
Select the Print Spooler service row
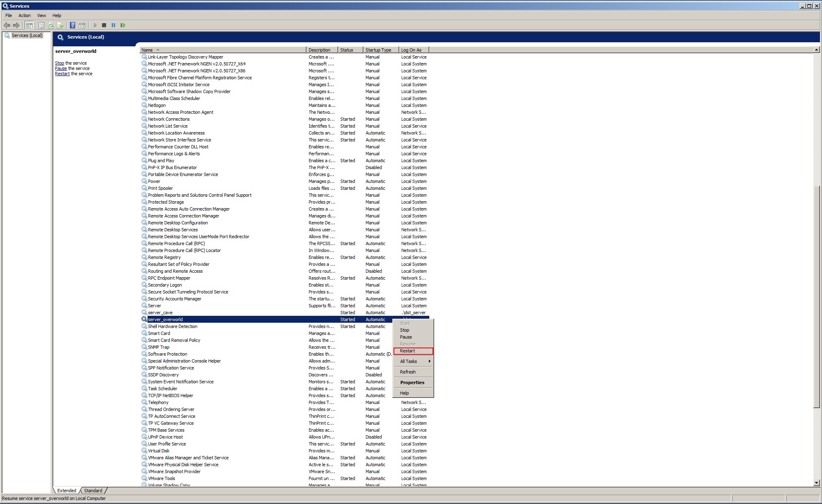[x=161, y=188]
